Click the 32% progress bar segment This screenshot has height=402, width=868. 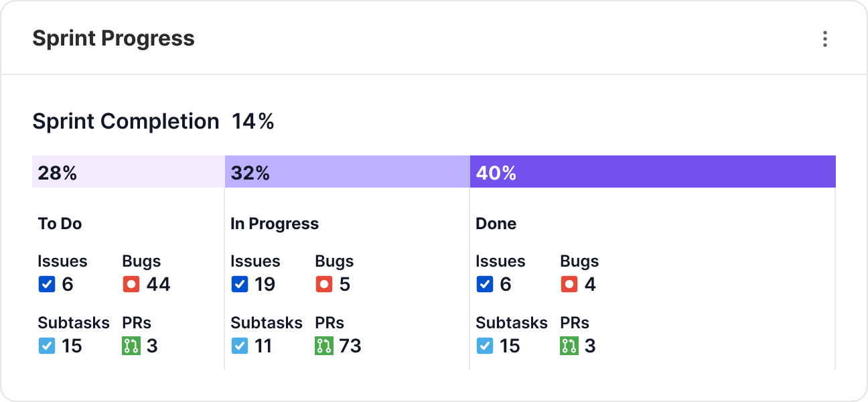(346, 172)
